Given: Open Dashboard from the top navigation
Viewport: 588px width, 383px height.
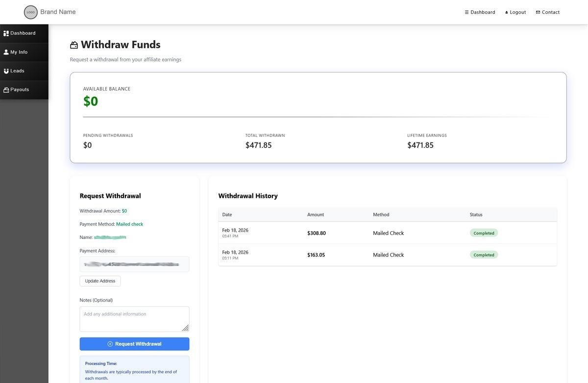Looking at the screenshot, I should (x=483, y=12).
